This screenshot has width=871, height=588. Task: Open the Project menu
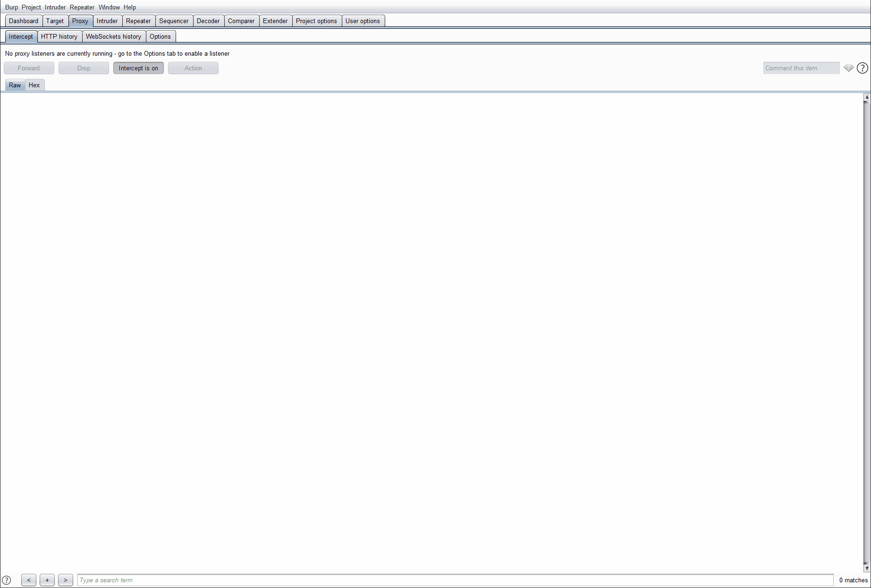31,7
